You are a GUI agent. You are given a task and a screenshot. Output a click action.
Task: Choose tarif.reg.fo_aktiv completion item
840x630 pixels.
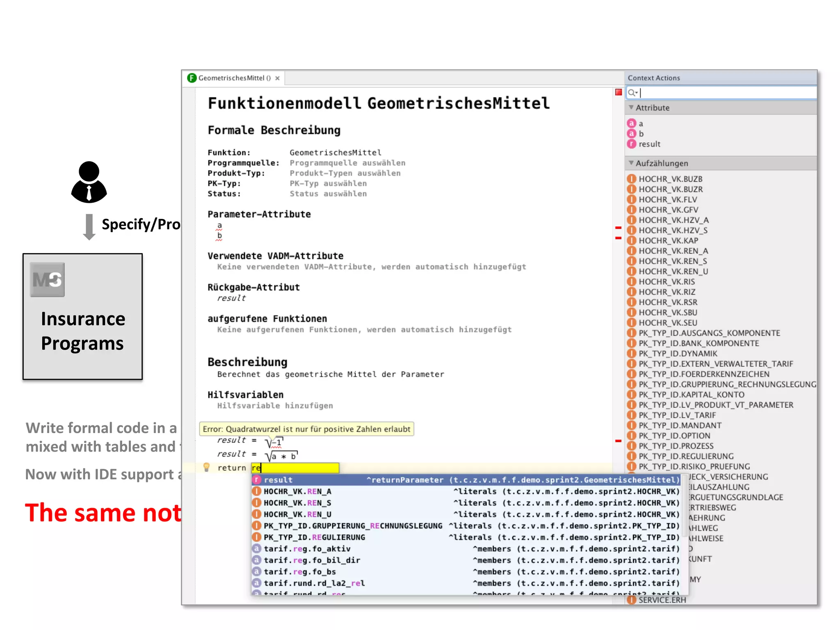(x=466, y=549)
